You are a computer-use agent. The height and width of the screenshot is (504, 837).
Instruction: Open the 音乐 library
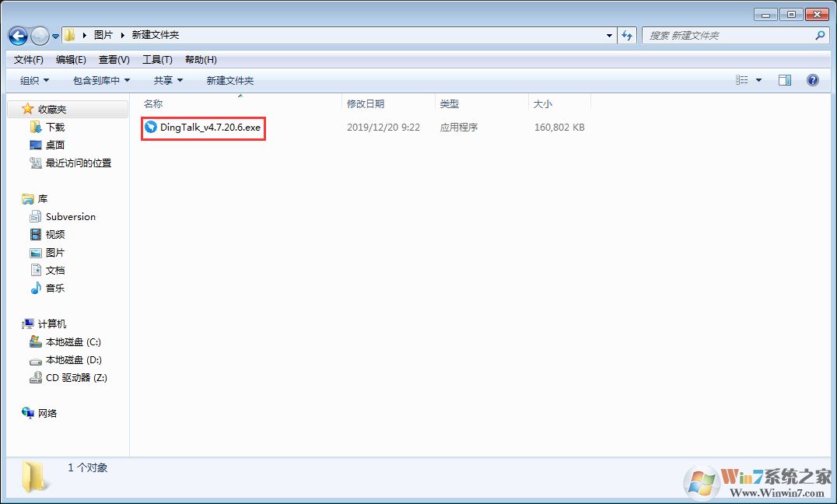click(x=53, y=288)
